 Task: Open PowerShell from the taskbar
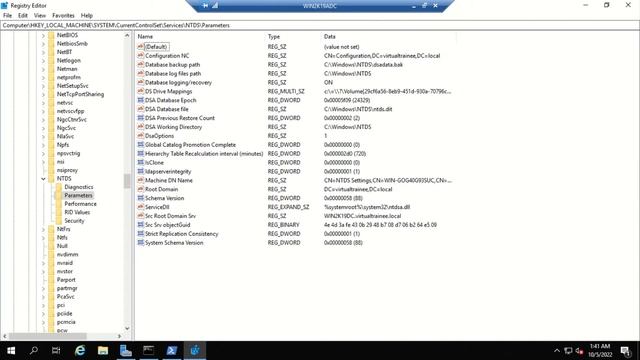pos(171,351)
